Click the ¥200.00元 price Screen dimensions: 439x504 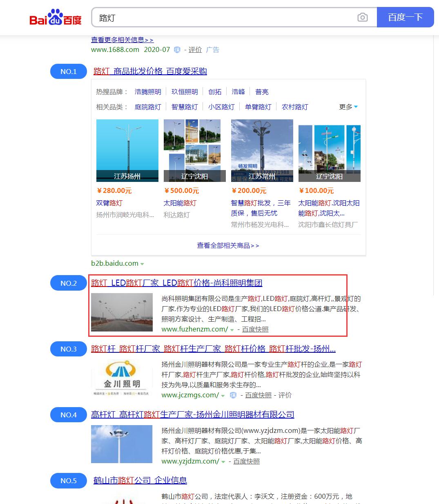click(249, 191)
